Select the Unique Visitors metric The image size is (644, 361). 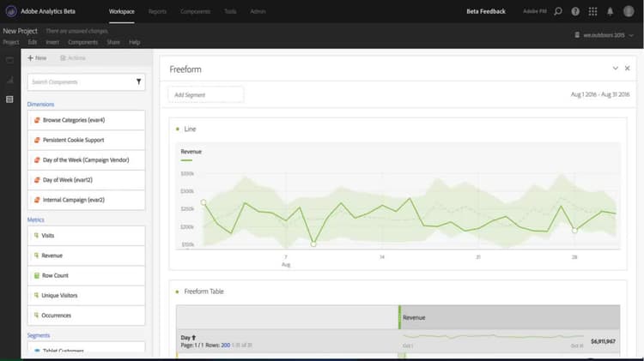point(86,295)
